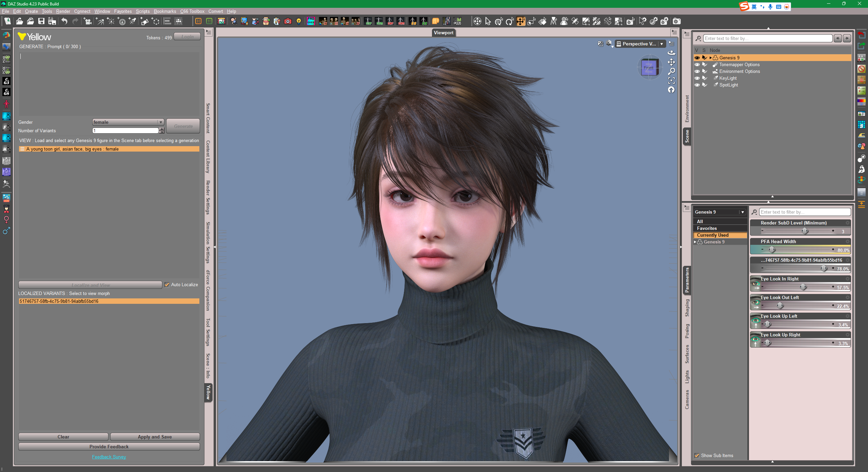Open the Perspective View camera dropdown

point(662,44)
